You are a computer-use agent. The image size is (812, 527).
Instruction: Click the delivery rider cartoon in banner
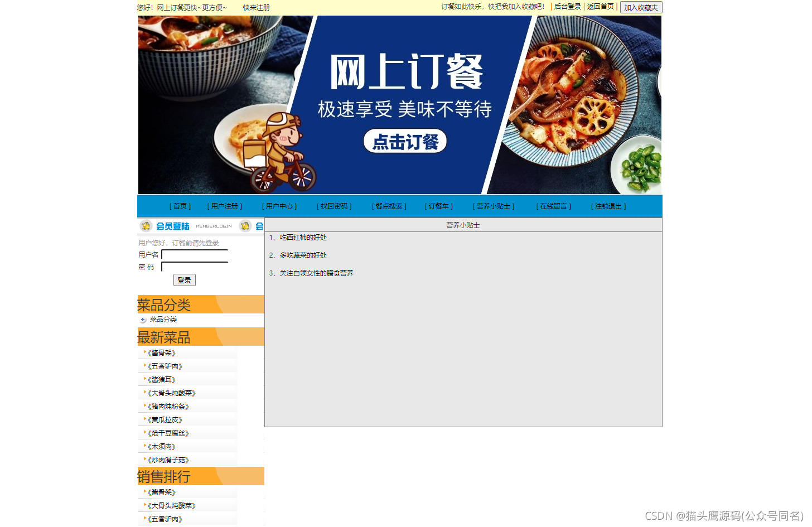(x=281, y=152)
